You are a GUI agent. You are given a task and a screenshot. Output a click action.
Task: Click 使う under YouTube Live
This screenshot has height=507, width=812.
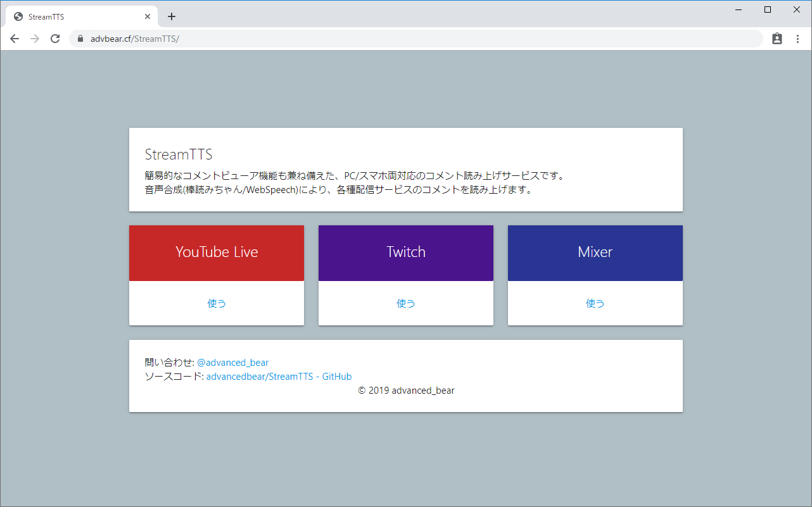pos(217,303)
